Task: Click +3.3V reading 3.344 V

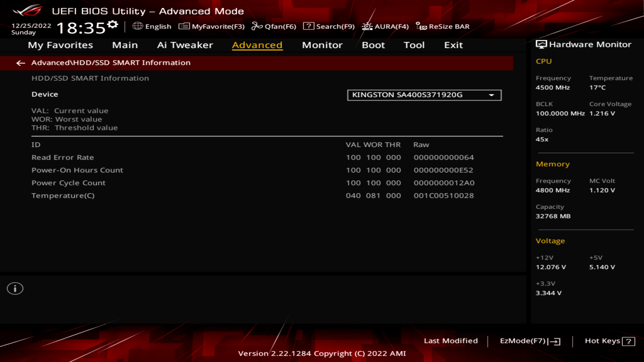Action: tap(549, 293)
